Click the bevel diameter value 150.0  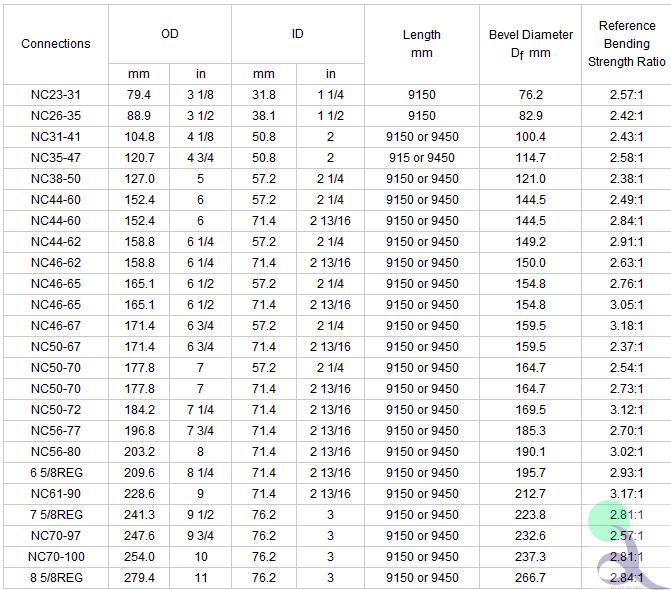tap(531, 263)
